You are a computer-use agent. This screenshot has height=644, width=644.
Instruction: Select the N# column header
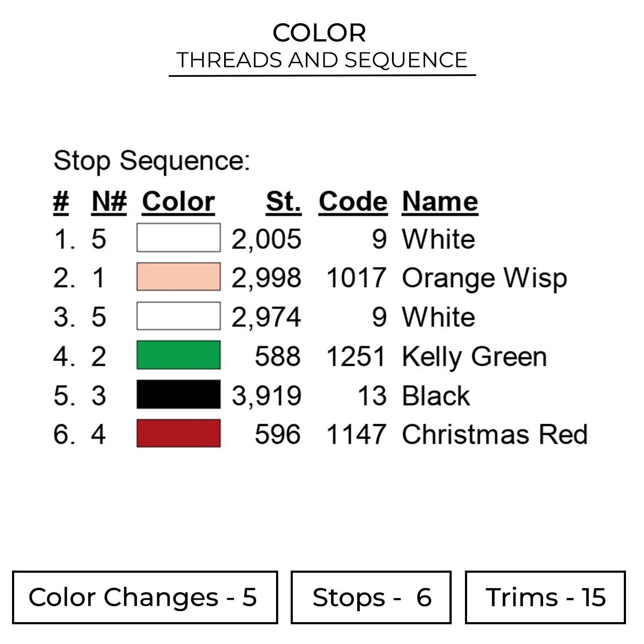click(109, 201)
